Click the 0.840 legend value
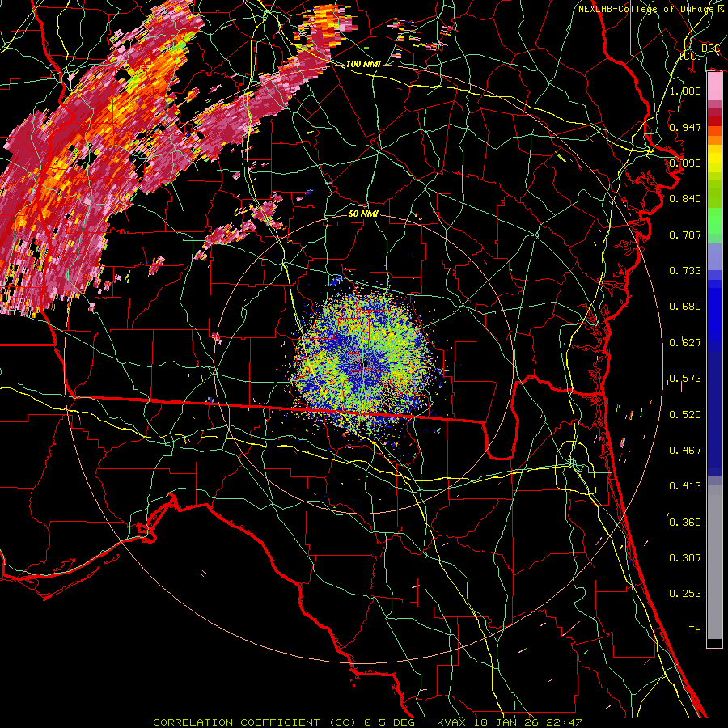The height and width of the screenshot is (728, 728). click(685, 199)
